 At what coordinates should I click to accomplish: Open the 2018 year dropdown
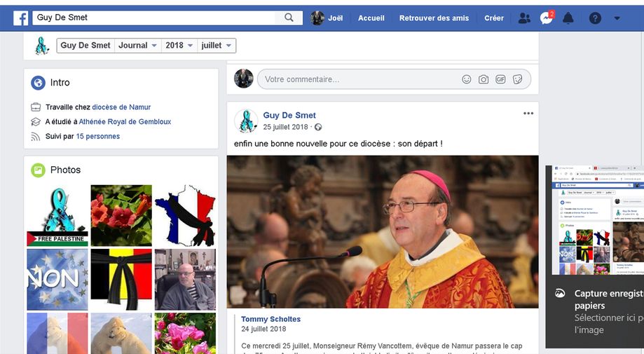179,46
